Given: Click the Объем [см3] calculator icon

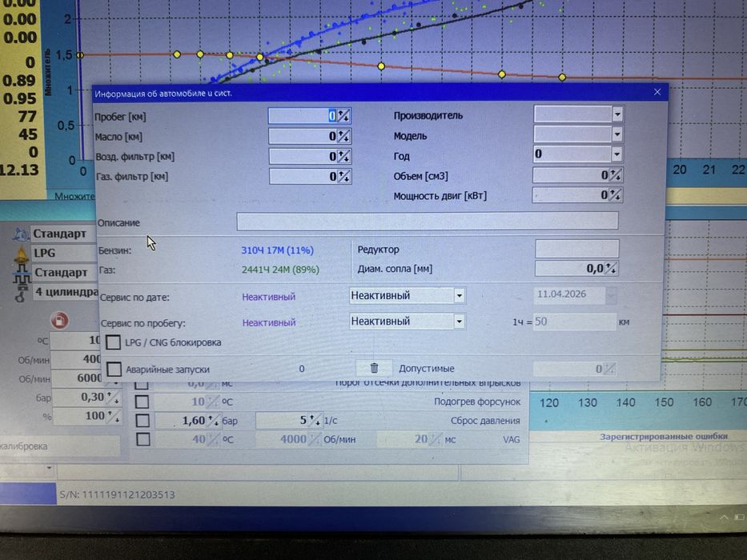Looking at the screenshot, I should coord(615,175).
